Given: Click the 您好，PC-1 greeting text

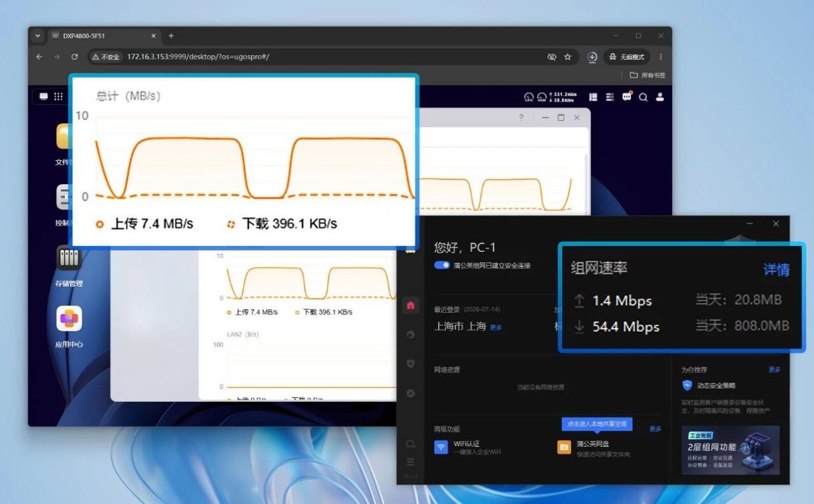Looking at the screenshot, I should tap(465, 247).
